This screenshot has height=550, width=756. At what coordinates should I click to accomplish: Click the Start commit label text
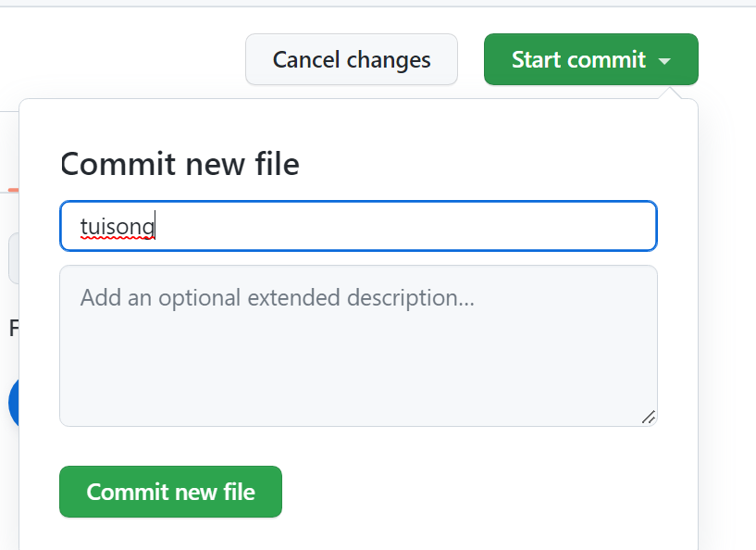(x=578, y=60)
